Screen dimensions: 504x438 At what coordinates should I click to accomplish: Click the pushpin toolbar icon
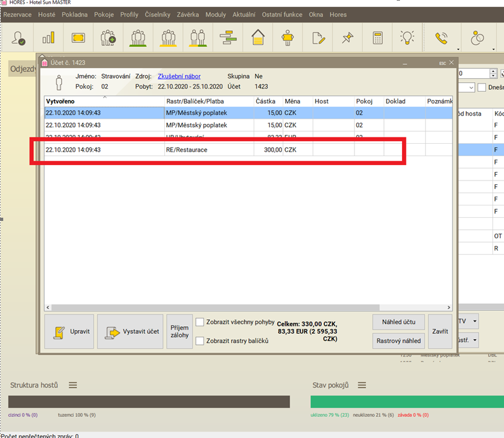tap(348, 38)
